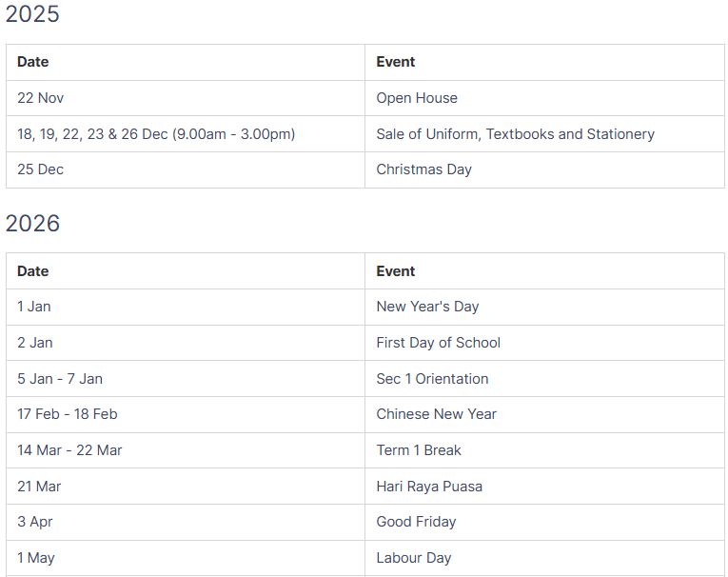Click the First Day of School entry
Image resolution: width=728 pixels, height=577 pixels.
pyautogui.click(x=438, y=343)
